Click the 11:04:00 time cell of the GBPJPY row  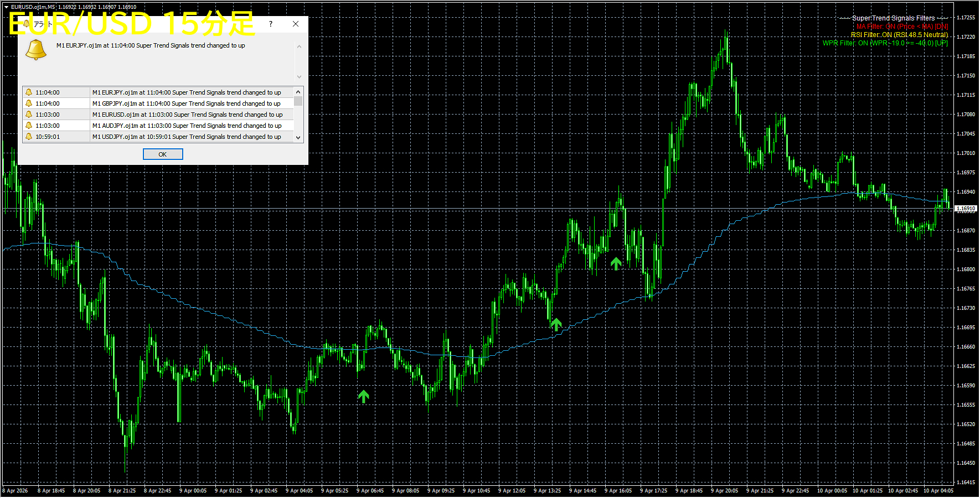click(48, 103)
